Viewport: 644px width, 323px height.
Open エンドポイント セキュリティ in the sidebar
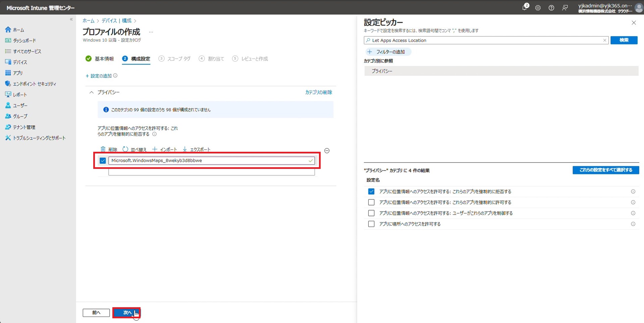tap(34, 84)
